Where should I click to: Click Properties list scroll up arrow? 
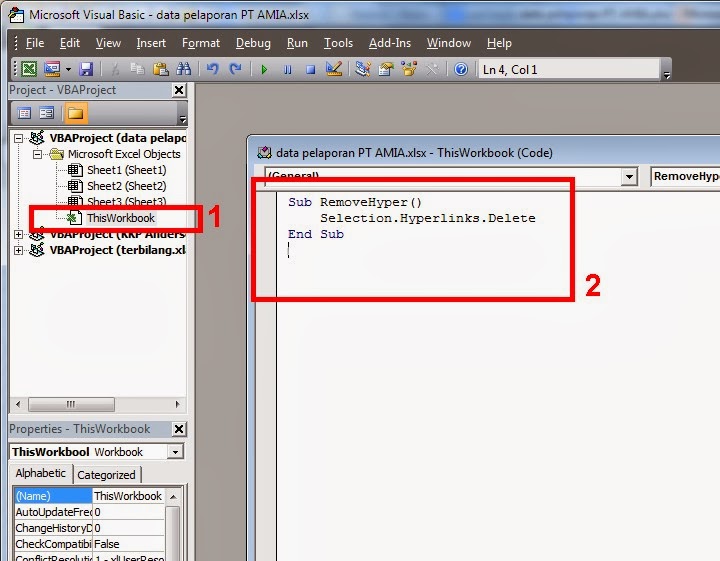coord(173,497)
